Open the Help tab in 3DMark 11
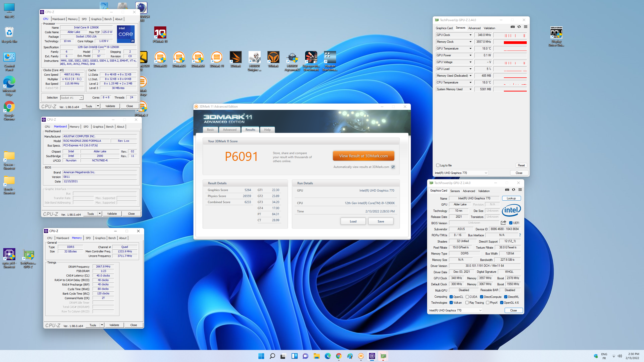The height and width of the screenshot is (362, 644). [267, 130]
